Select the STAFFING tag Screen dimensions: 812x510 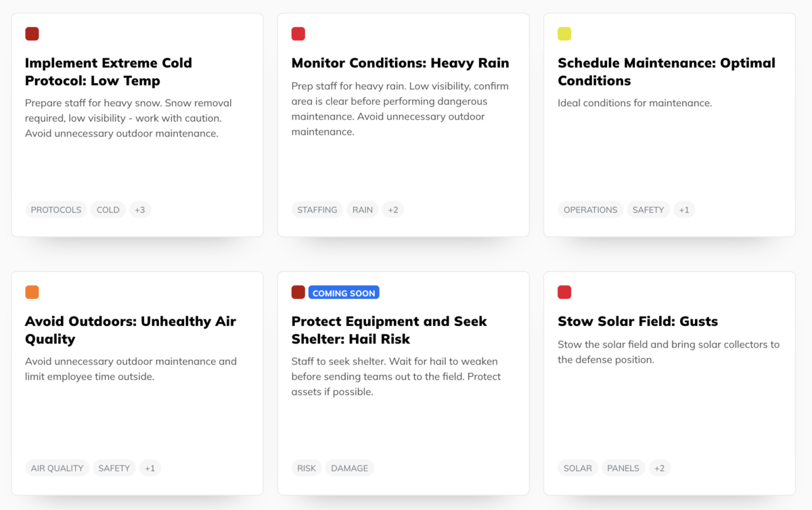pos(317,210)
